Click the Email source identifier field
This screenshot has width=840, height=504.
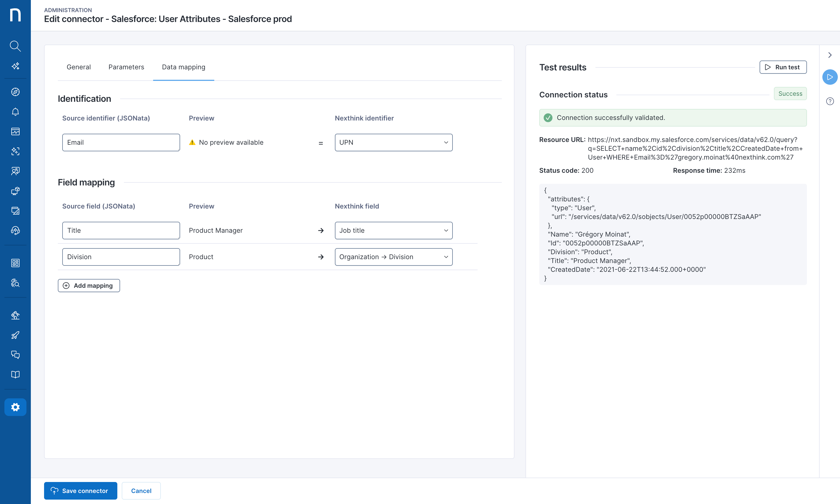coord(121,142)
